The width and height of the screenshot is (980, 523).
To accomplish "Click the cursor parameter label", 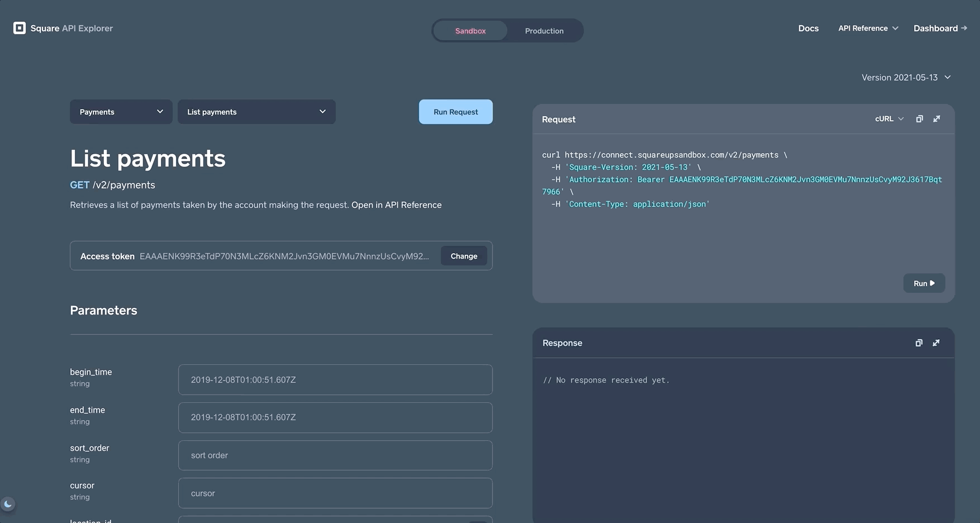I will 82,486.
